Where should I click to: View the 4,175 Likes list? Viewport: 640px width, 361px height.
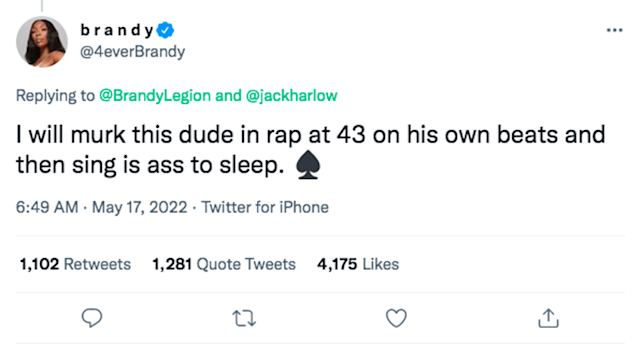(358, 264)
